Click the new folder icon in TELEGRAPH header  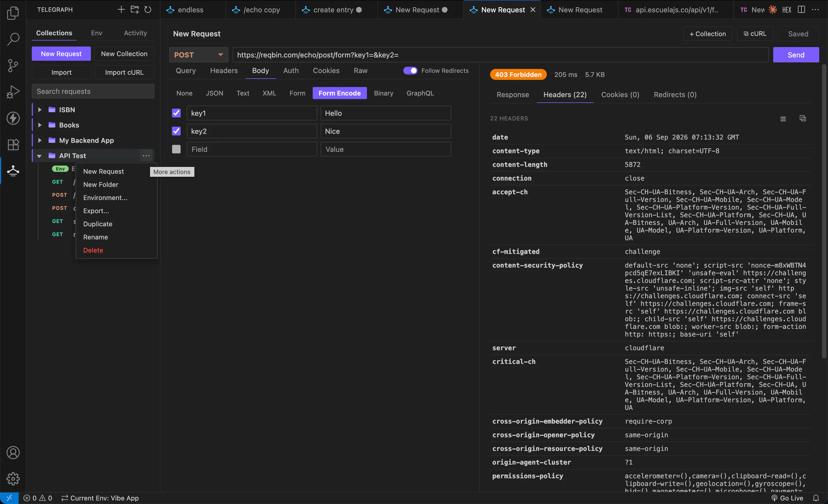pos(134,9)
